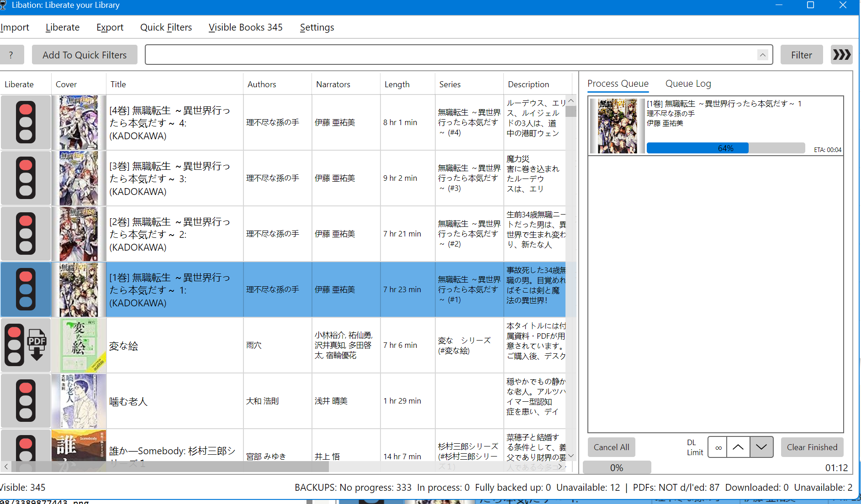Click the filter search input field
The height and width of the screenshot is (504, 861).
[450, 55]
